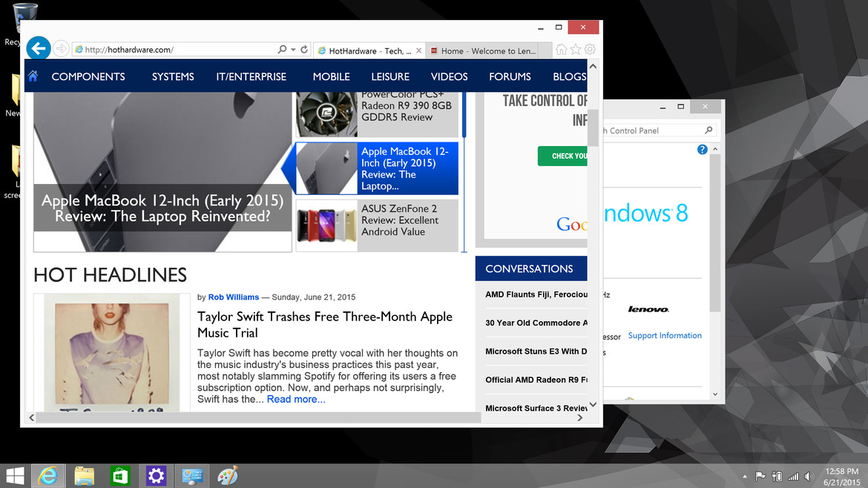Open the COMPONENTS menu
This screenshot has height=488, width=868.
click(x=88, y=76)
